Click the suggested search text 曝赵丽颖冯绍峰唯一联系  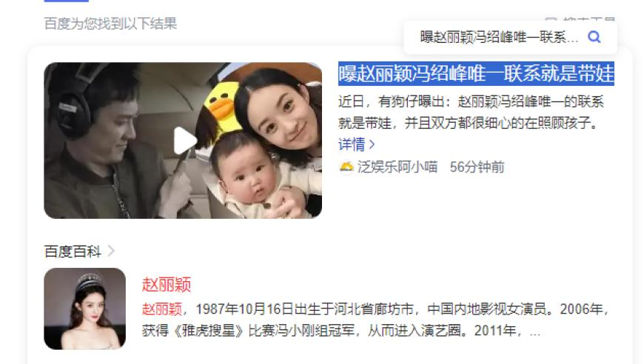pyautogui.click(x=499, y=37)
